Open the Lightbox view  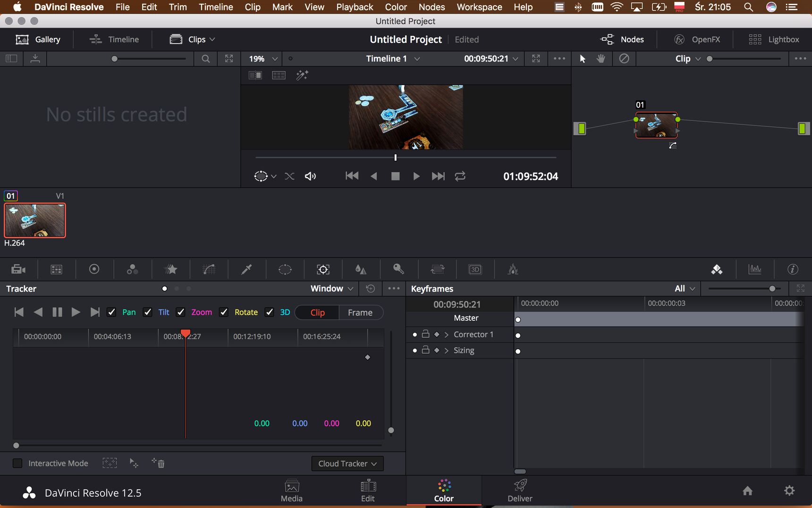click(774, 39)
